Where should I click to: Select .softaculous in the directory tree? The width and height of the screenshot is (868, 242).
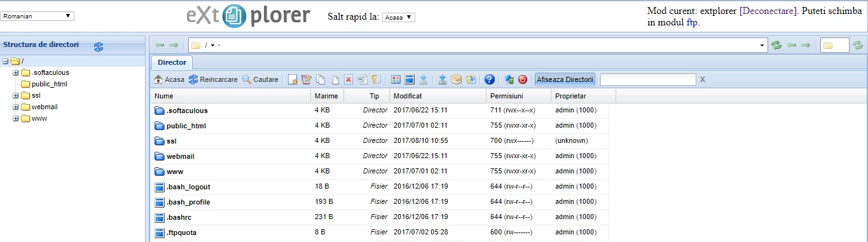pos(50,72)
